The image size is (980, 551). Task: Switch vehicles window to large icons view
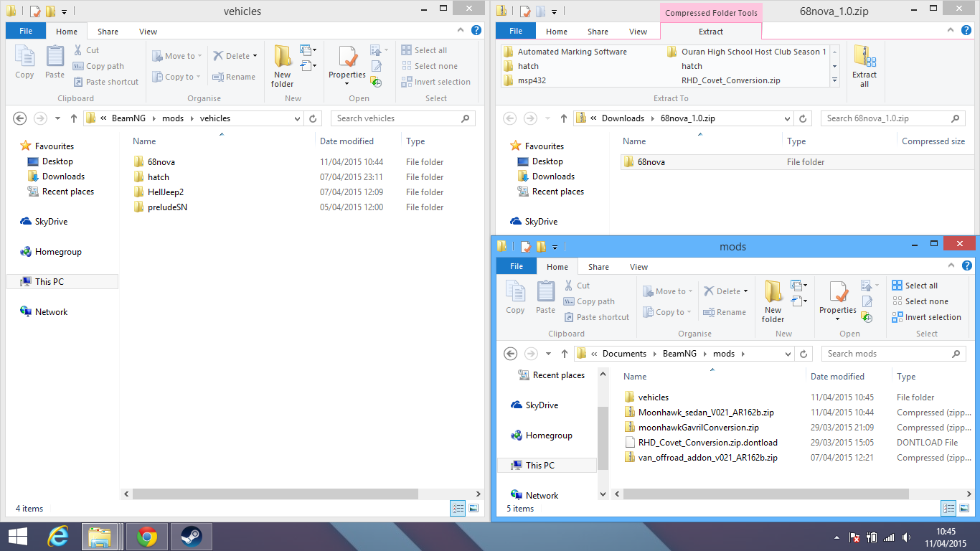coord(473,508)
